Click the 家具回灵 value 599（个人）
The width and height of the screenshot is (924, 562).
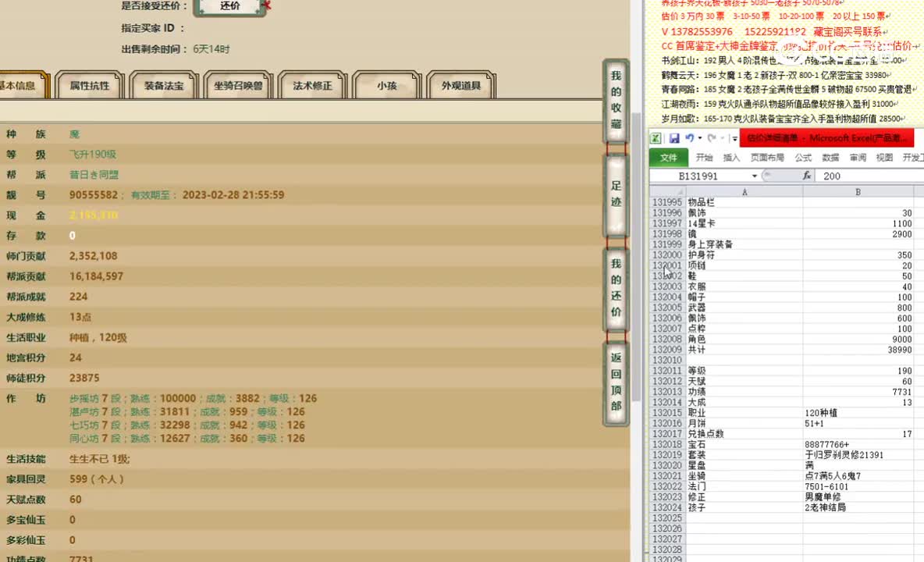[x=97, y=479]
